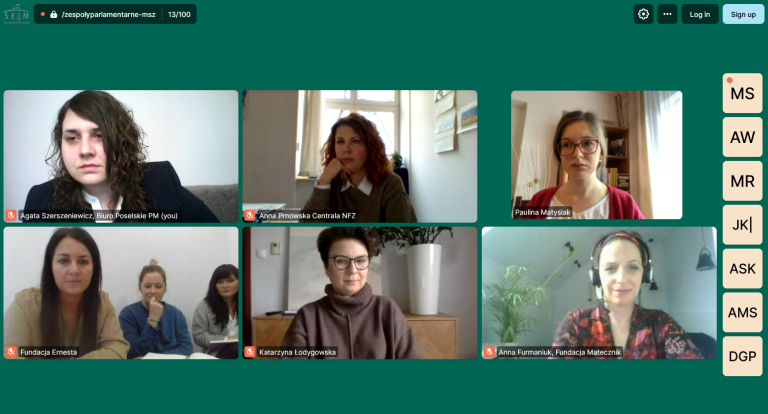Click muted microphone icon on Anna Prnowska tile

250,216
